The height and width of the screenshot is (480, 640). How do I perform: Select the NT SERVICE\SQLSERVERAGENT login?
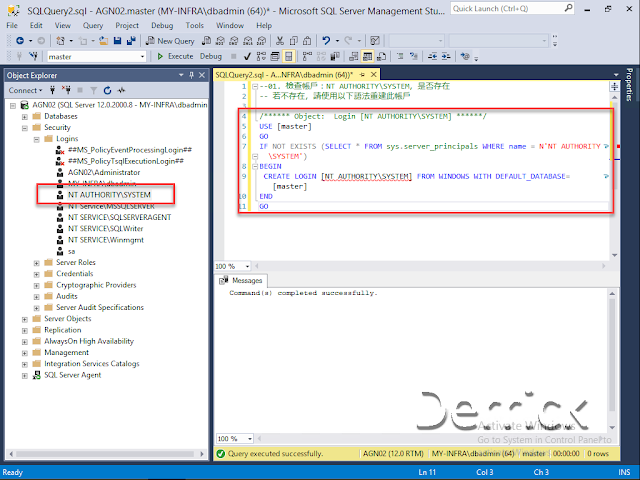click(x=119, y=218)
